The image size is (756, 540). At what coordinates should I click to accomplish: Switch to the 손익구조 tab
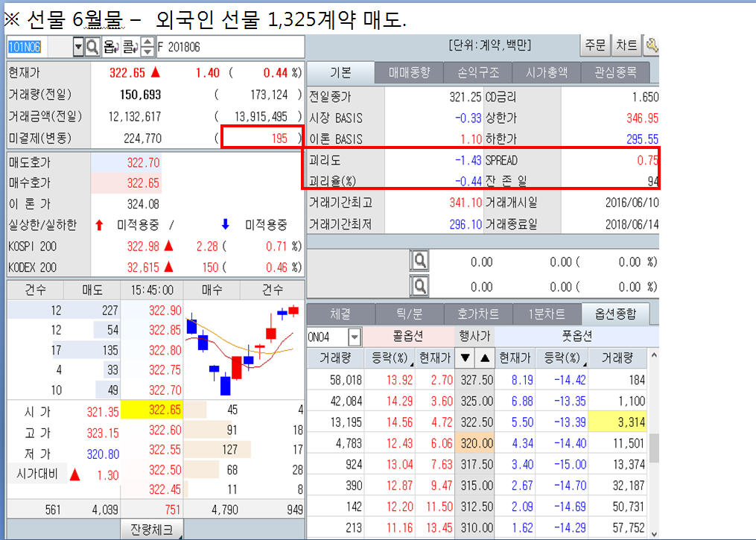point(480,72)
